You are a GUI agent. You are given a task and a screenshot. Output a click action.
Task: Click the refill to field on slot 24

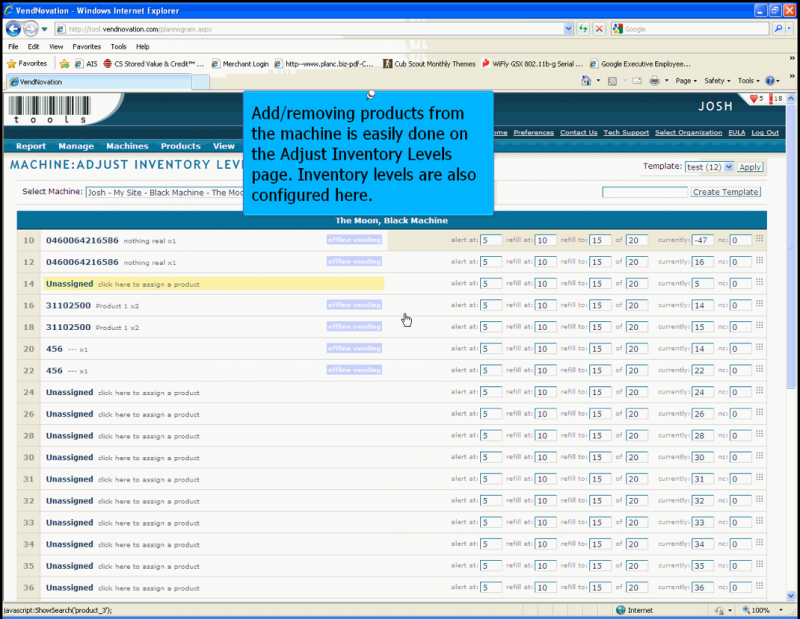600,392
